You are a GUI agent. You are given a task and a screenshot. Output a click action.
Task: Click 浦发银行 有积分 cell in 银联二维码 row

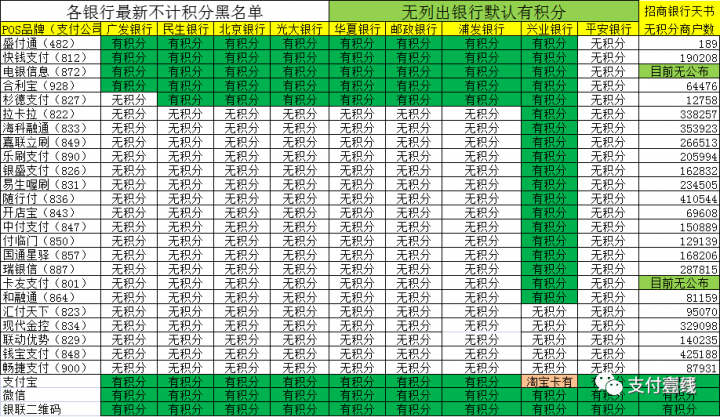481,409
